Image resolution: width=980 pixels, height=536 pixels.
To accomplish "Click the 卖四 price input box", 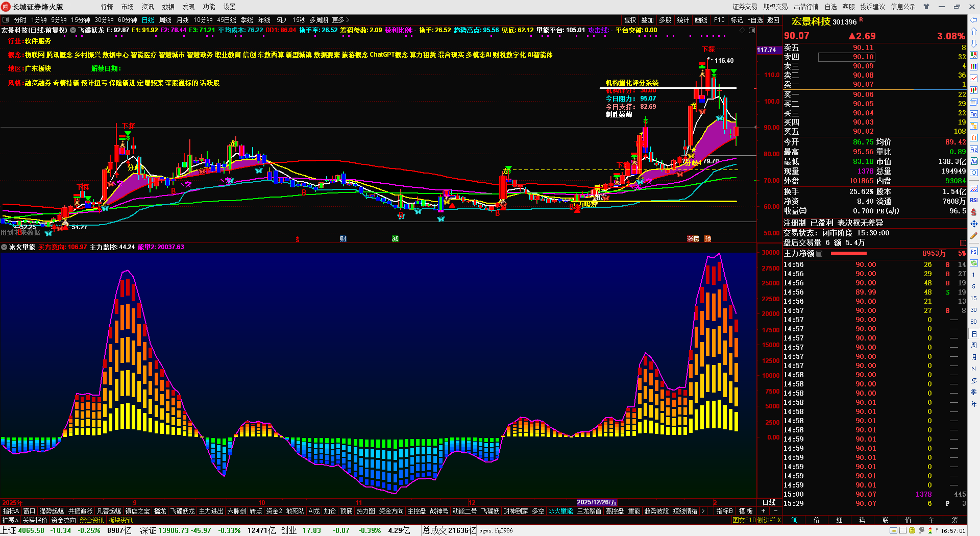I will click(x=847, y=57).
